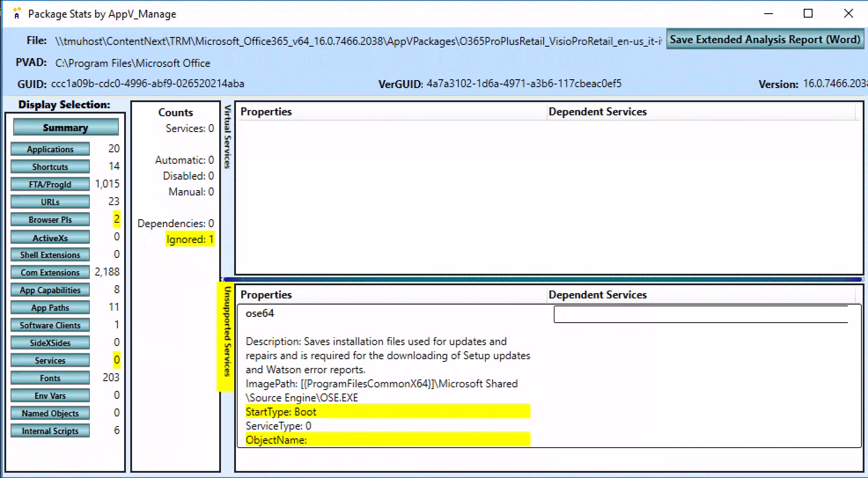
Task: Maximize the Package Stats window
Action: click(808, 14)
